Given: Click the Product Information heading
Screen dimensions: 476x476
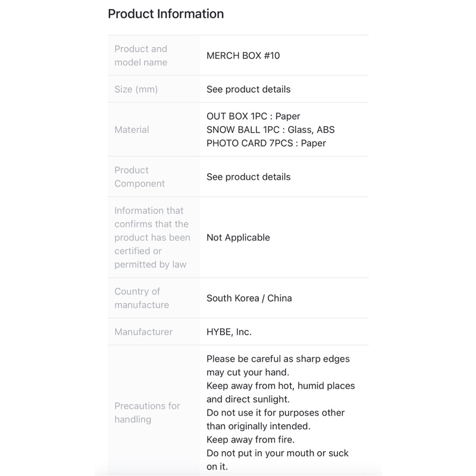Looking at the screenshot, I should point(165,14).
